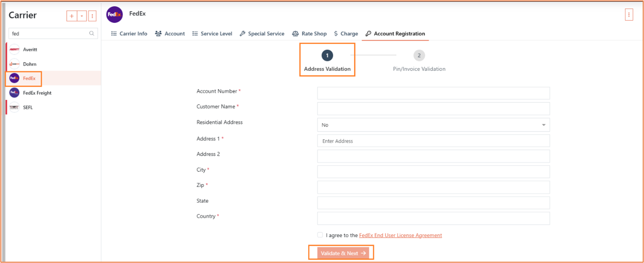The height and width of the screenshot is (263, 644).
Task: Switch to the Rate Shop tab
Action: point(309,34)
